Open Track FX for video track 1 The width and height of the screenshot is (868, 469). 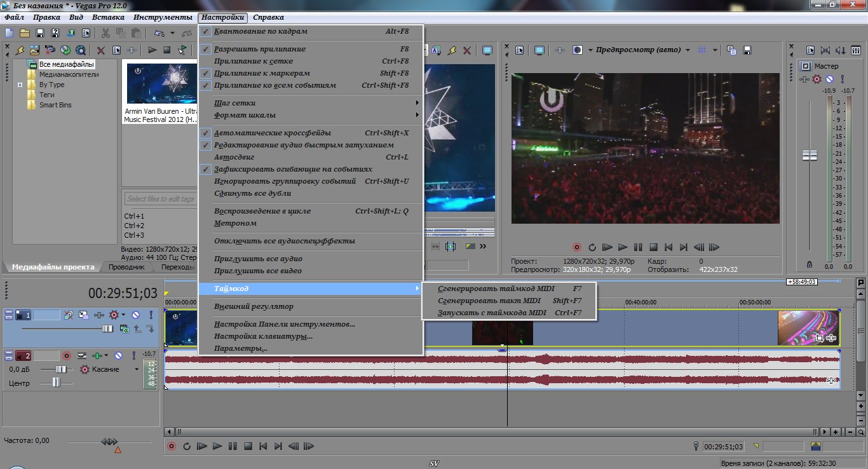click(x=99, y=314)
